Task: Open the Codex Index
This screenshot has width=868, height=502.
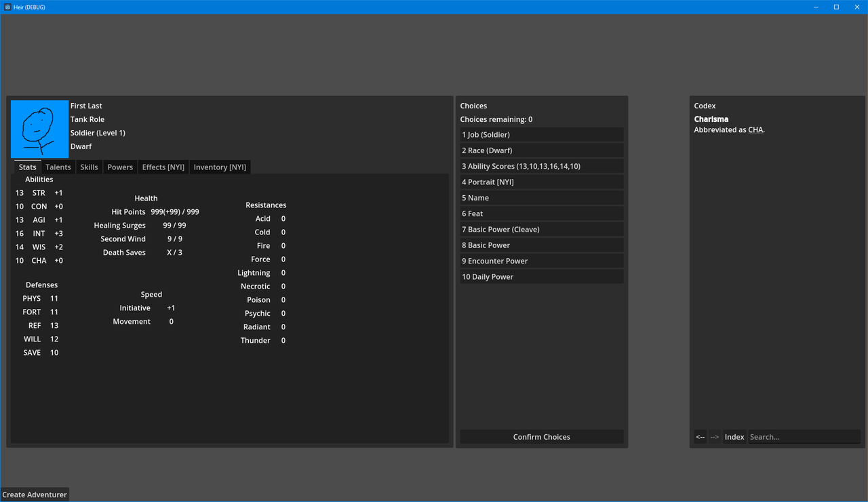Action: [x=734, y=437]
